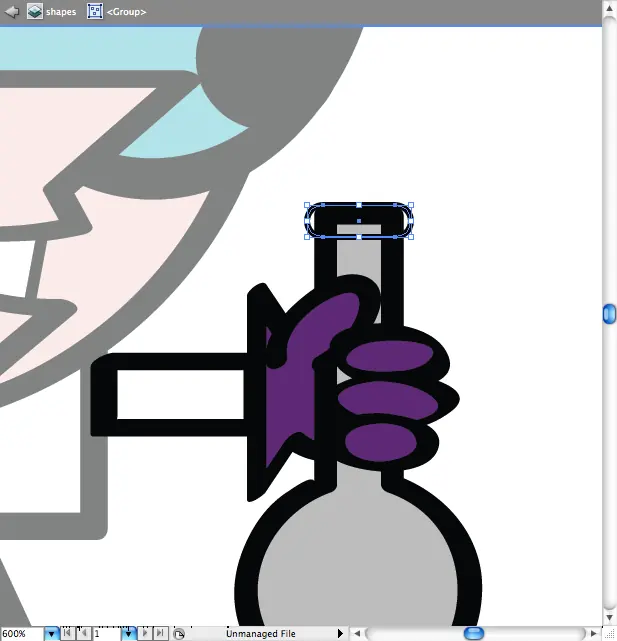Viewport: 617px width, 641px height.
Task: Select the white sleeve cuff rectangle
Action: pyautogui.click(x=180, y=394)
